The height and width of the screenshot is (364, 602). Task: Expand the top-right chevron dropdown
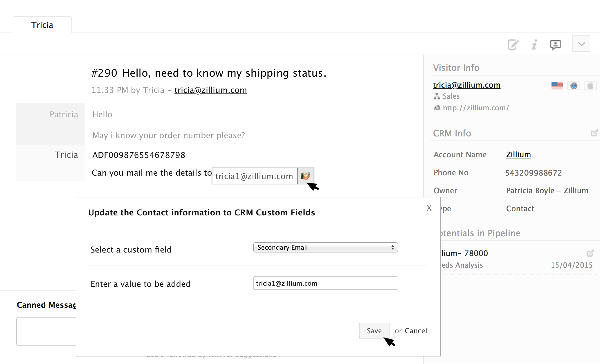pos(581,44)
